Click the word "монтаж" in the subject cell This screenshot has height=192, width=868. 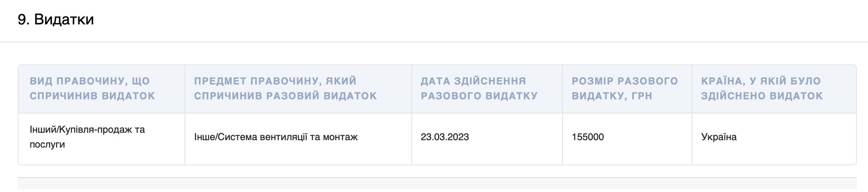click(x=340, y=137)
